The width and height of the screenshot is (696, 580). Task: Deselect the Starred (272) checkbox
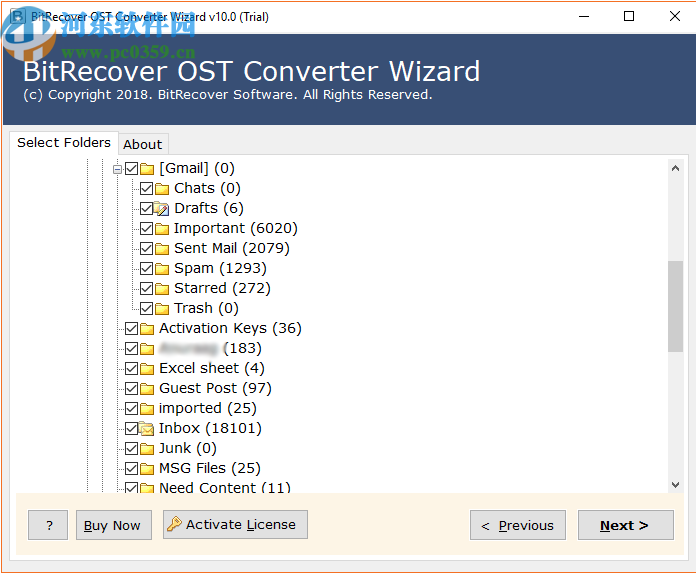pos(146,288)
